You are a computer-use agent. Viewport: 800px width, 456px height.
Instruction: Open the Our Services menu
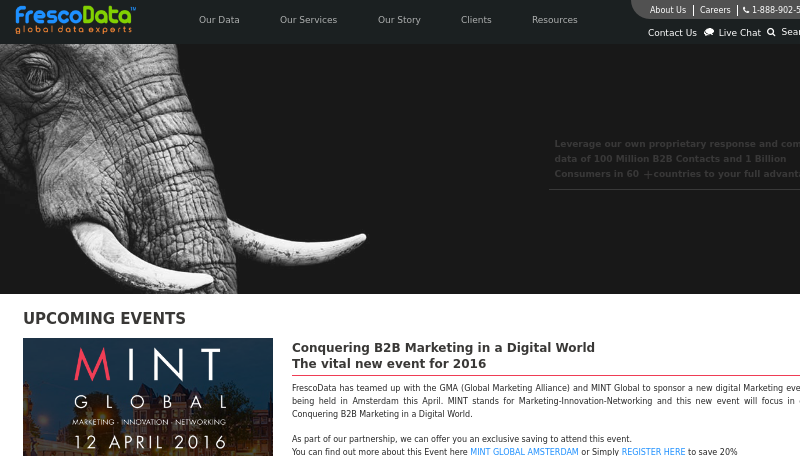pos(308,20)
